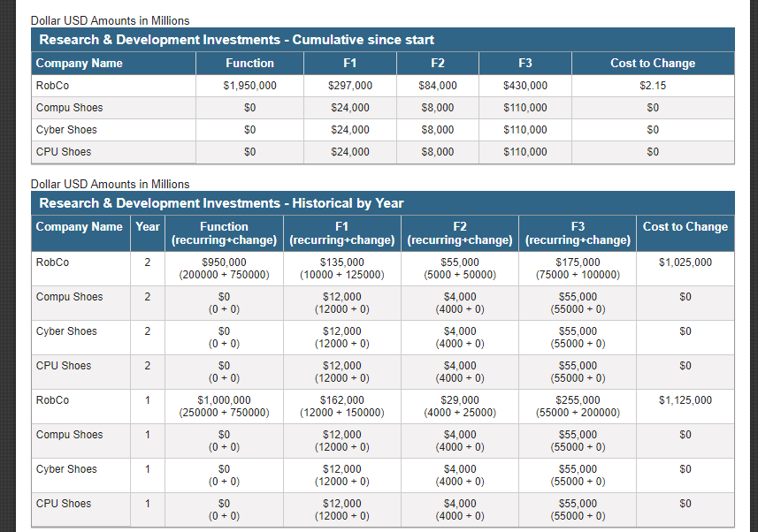
Task: Click 'F1 (recurring+change)' column header
Action: pos(341,233)
